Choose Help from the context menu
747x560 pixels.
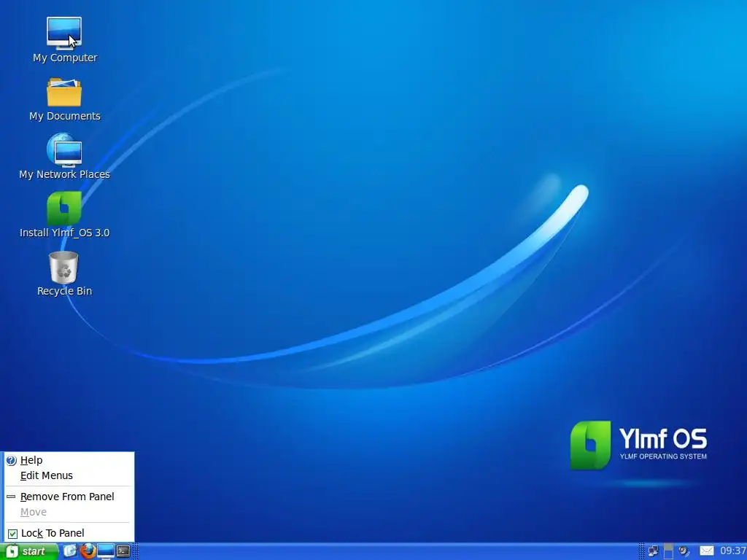pyautogui.click(x=68, y=461)
